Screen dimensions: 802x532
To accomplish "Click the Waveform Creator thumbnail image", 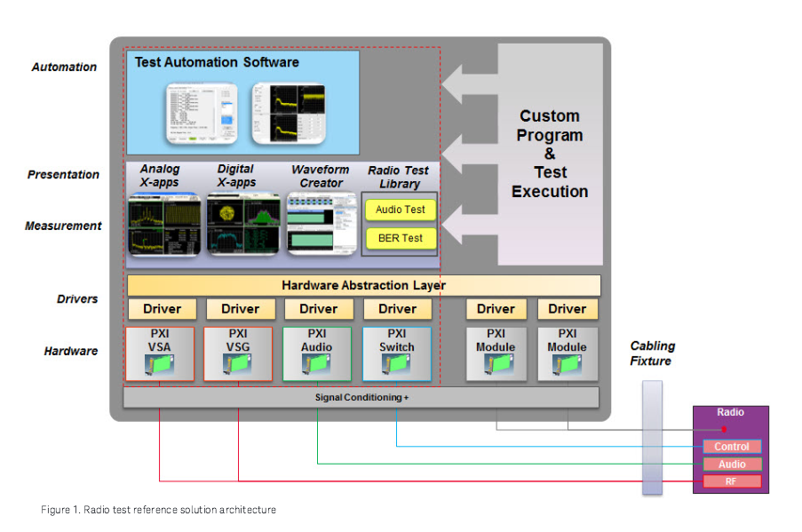I will (x=320, y=224).
